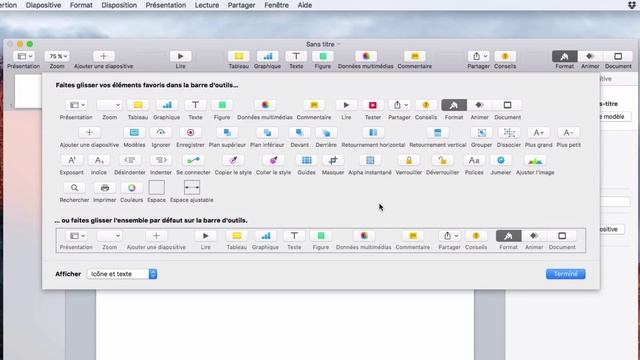Open the Format menu in menu bar
Viewport: 640px width, 360px height.
pyautogui.click(x=81, y=5)
